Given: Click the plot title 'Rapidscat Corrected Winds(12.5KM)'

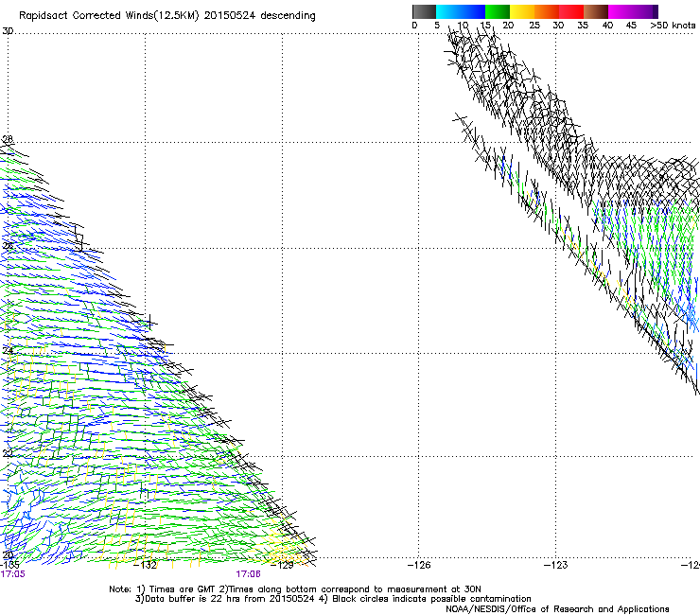Looking at the screenshot, I should (109, 16).
